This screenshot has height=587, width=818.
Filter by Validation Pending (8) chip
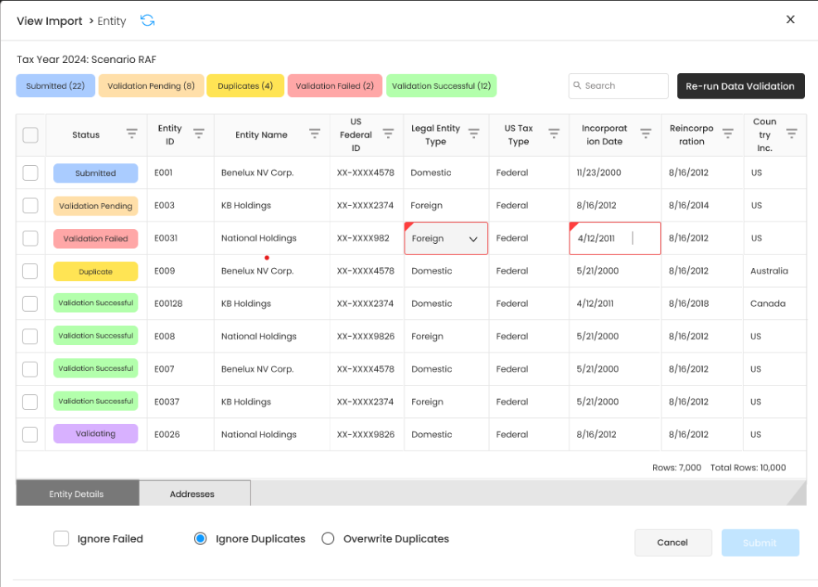point(151,86)
